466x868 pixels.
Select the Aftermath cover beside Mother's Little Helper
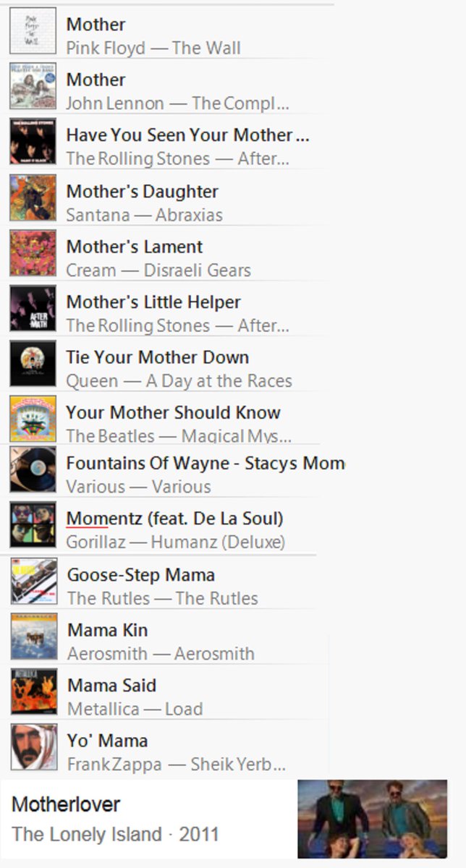(x=33, y=309)
